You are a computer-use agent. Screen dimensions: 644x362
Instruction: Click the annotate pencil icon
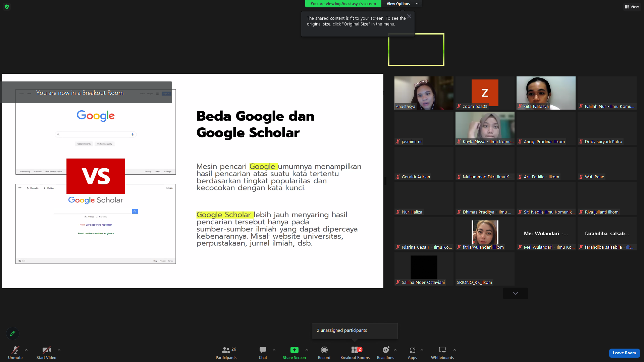(13, 334)
